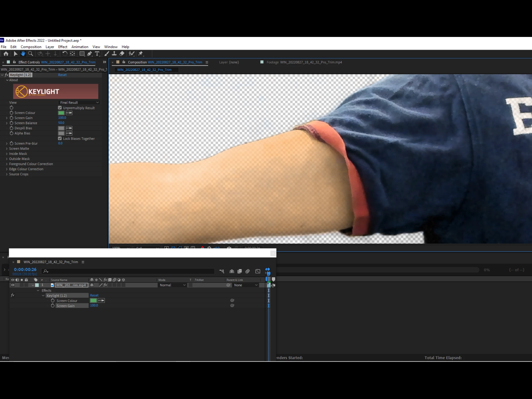Switch to the Footage panel tab

(x=304, y=62)
